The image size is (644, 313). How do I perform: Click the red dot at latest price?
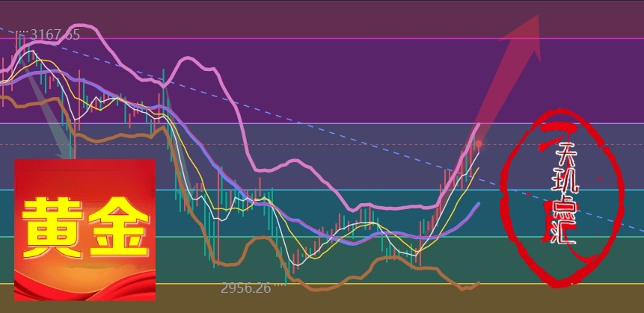click(x=479, y=143)
